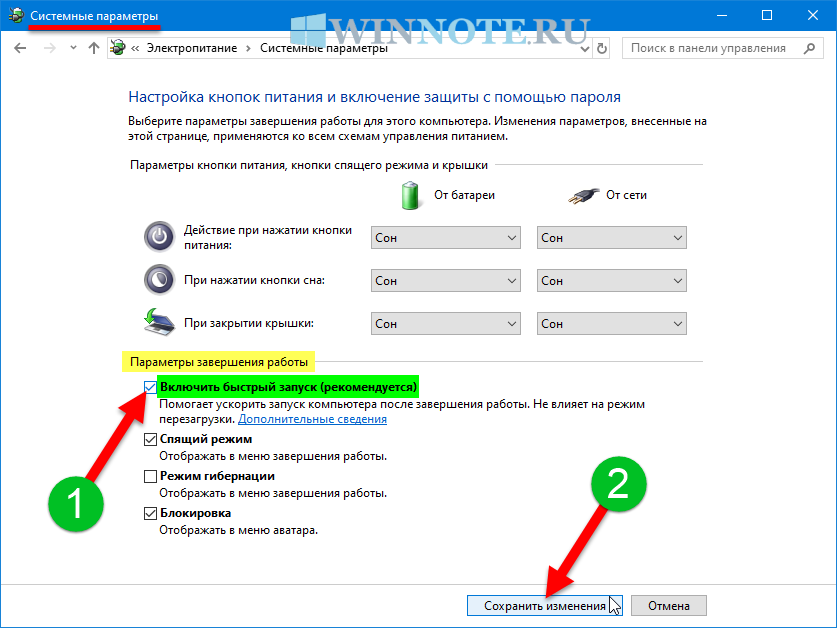Open the Дополнительные сведения link
837x628 pixels.
pyautogui.click(x=312, y=419)
